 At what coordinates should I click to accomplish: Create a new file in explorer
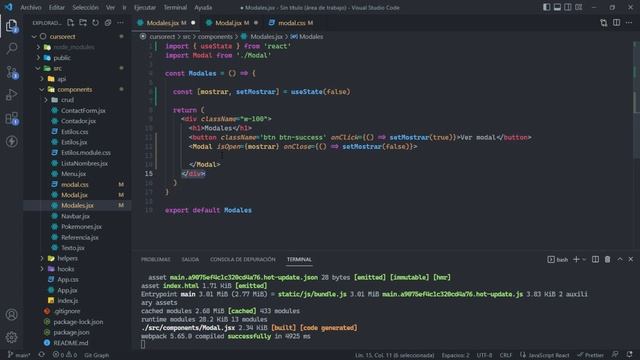pos(71,23)
